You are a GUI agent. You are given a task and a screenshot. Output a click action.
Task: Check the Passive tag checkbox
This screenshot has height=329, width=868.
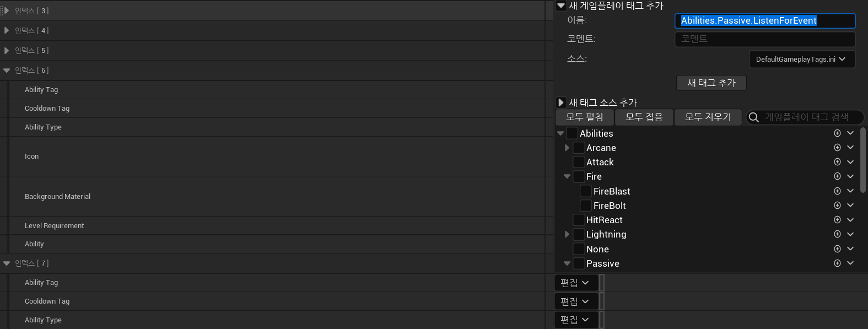point(579,263)
